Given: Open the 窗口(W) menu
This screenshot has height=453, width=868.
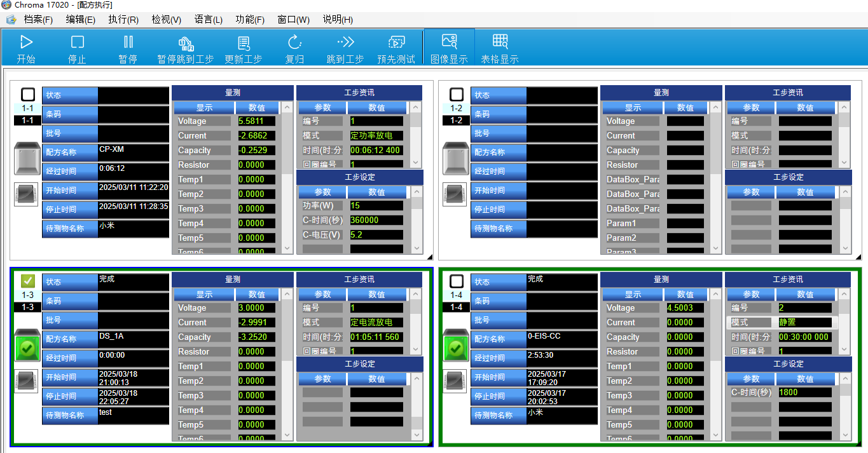Looking at the screenshot, I should [x=294, y=20].
